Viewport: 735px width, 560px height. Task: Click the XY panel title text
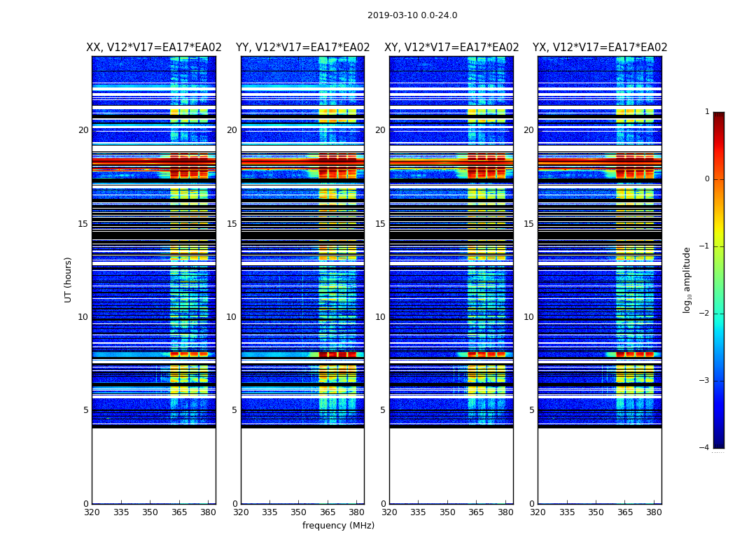(x=451, y=48)
